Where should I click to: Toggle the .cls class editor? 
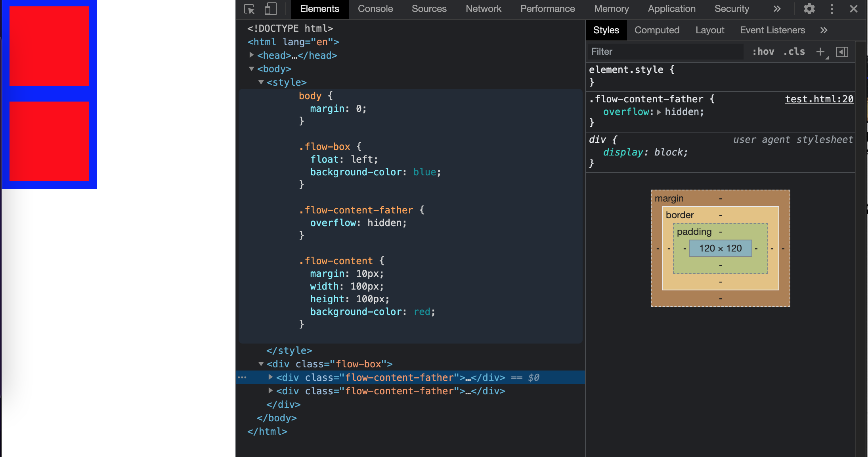[x=794, y=52]
